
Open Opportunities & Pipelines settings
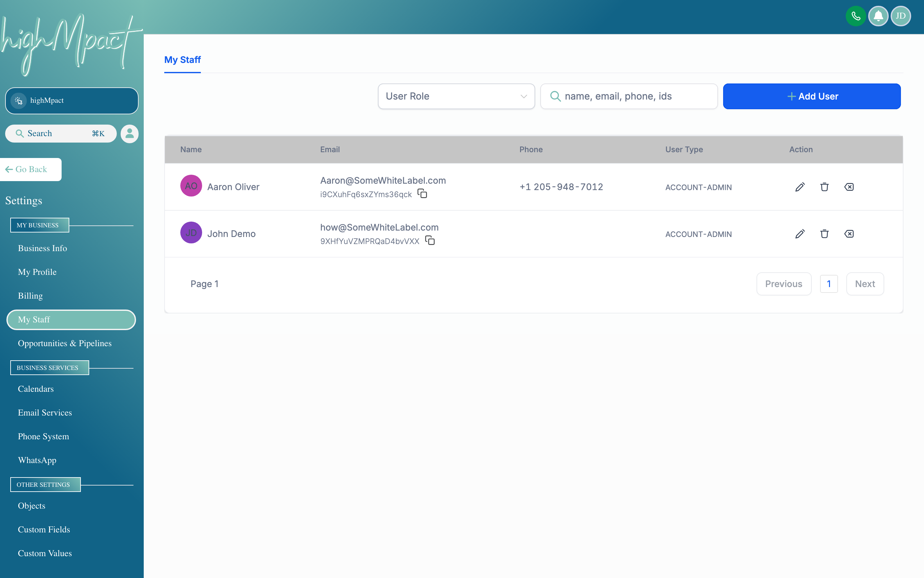[64, 343]
